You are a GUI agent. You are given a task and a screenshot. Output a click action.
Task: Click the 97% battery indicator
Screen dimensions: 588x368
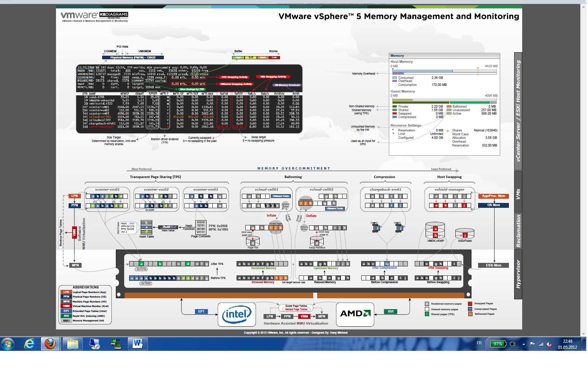[497, 344]
